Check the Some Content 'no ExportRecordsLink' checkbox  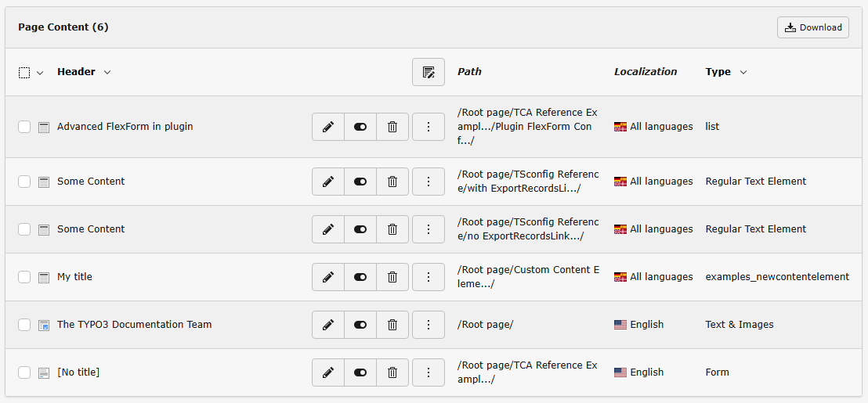pos(24,228)
